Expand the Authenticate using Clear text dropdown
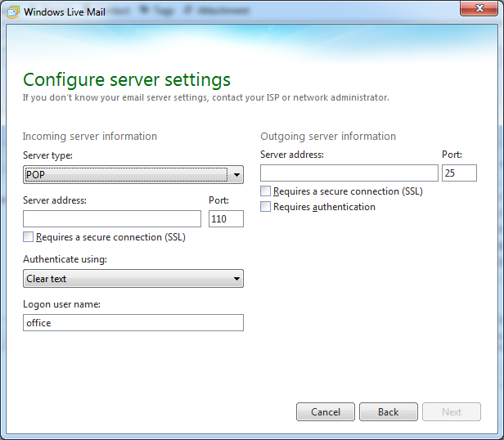 pyautogui.click(x=133, y=279)
